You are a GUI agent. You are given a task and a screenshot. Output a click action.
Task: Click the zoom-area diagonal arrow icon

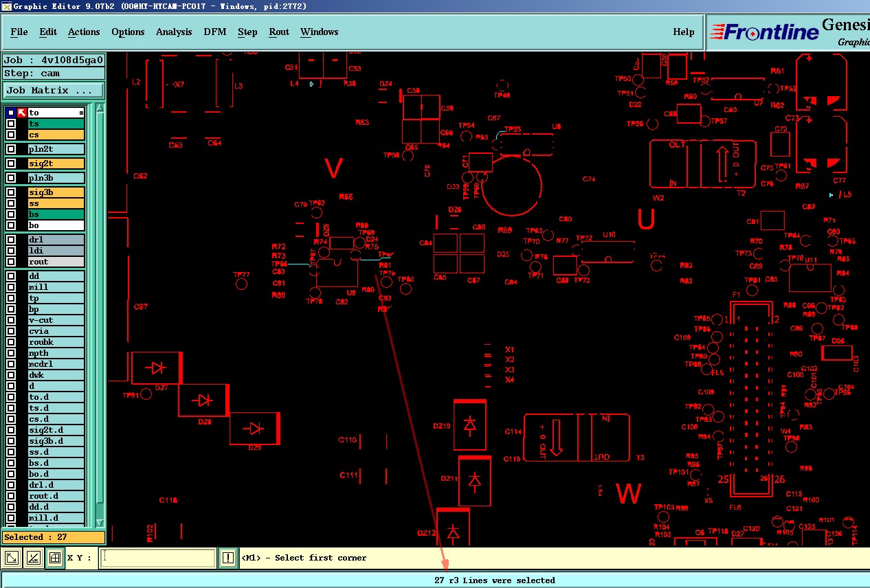12,558
